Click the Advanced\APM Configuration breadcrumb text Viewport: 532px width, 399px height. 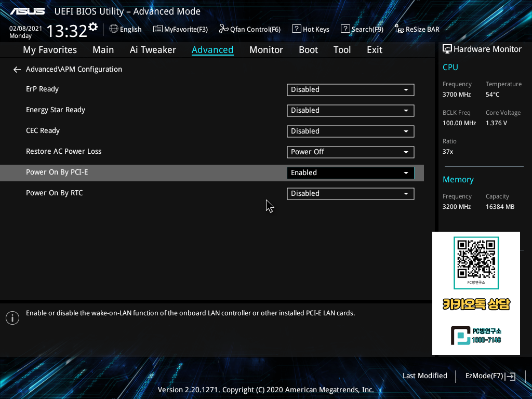point(74,69)
